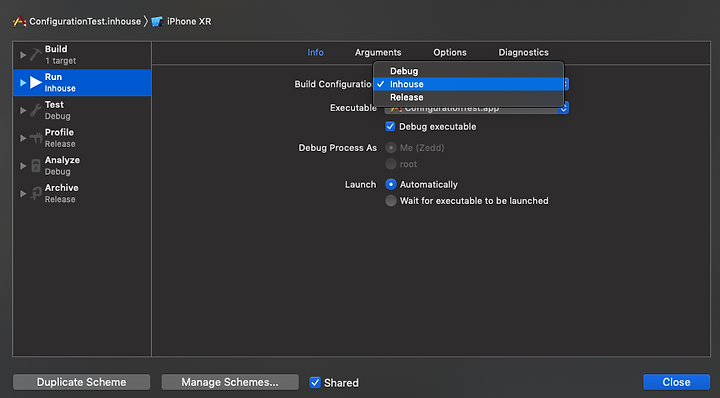Image resolution: width=720 pixels, height=398 pixels.
Task: Click the Build hammer icon
Action: 36,55
